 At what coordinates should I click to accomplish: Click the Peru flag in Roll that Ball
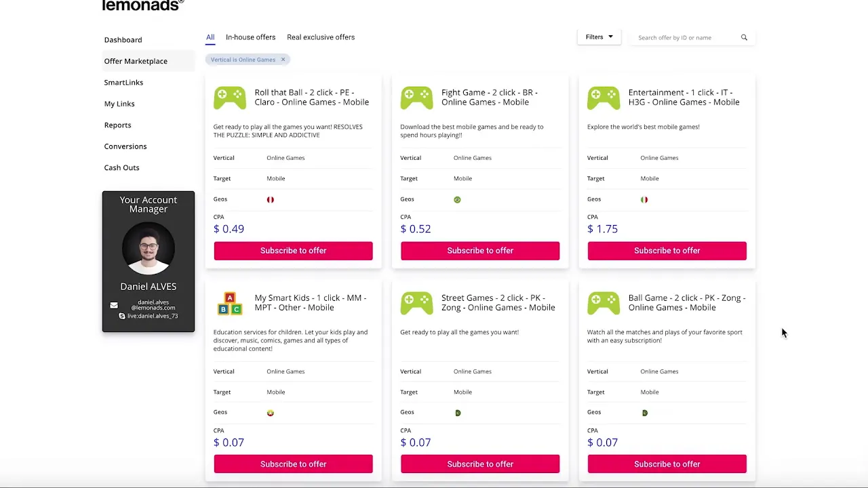pos(271,200)
